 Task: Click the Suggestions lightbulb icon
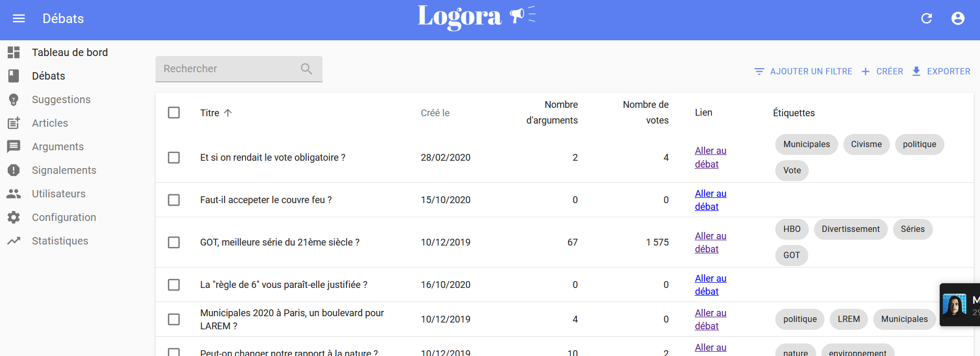pyautogui.click(x=14, y=99)
